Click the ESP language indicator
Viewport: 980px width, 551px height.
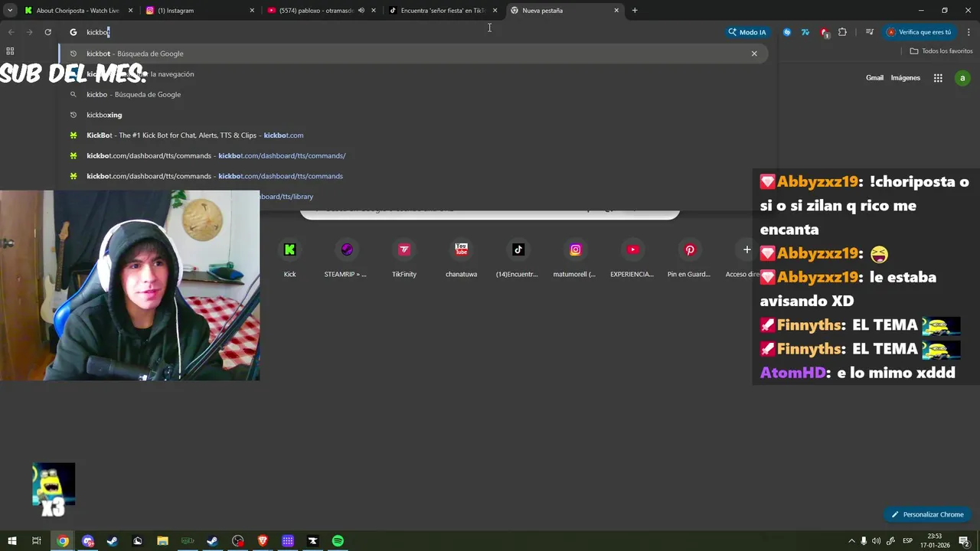(x=907, y=541)
